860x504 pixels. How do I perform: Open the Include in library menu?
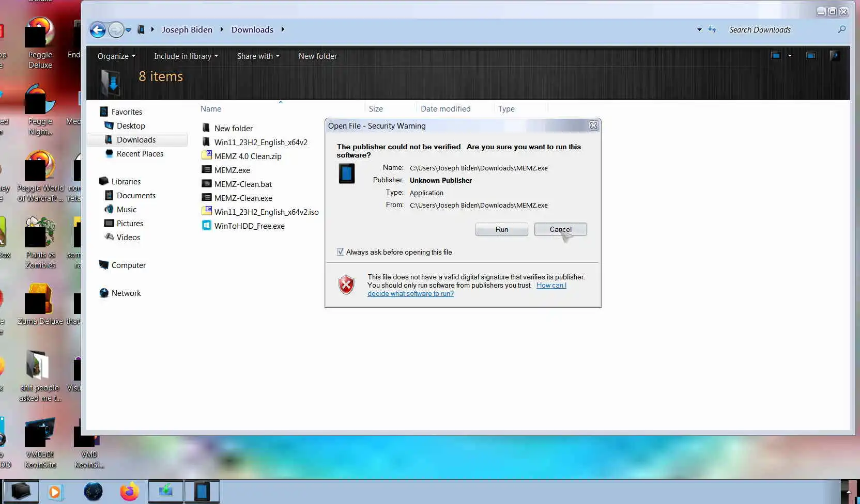pyautogui.click(x=186, y=56)
